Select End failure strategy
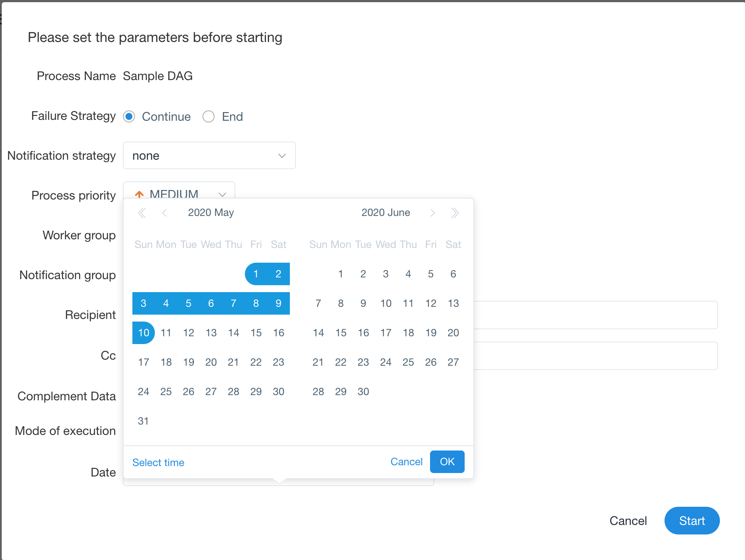Viewport: 745px width, 560px height. tap(209, 117)
